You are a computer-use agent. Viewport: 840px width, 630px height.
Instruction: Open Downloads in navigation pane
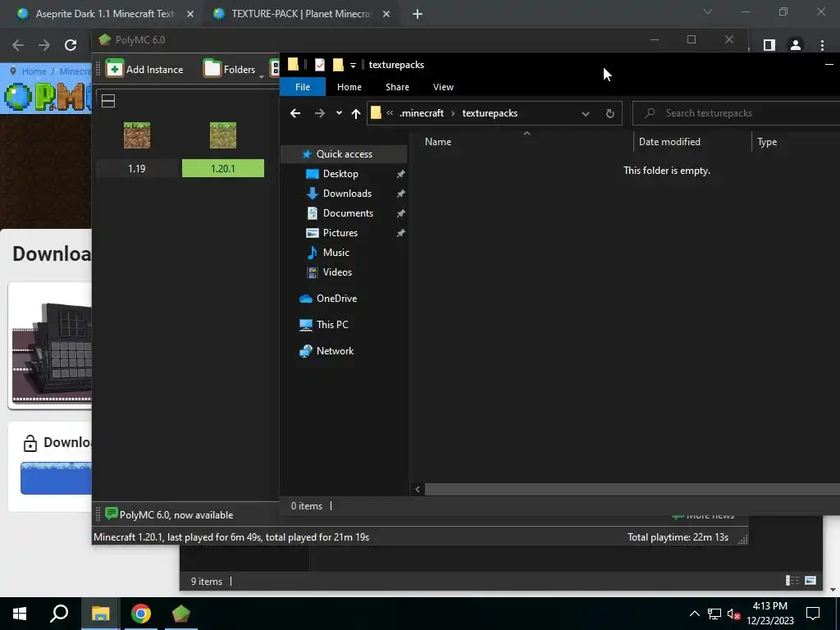[x=347, y=194]
